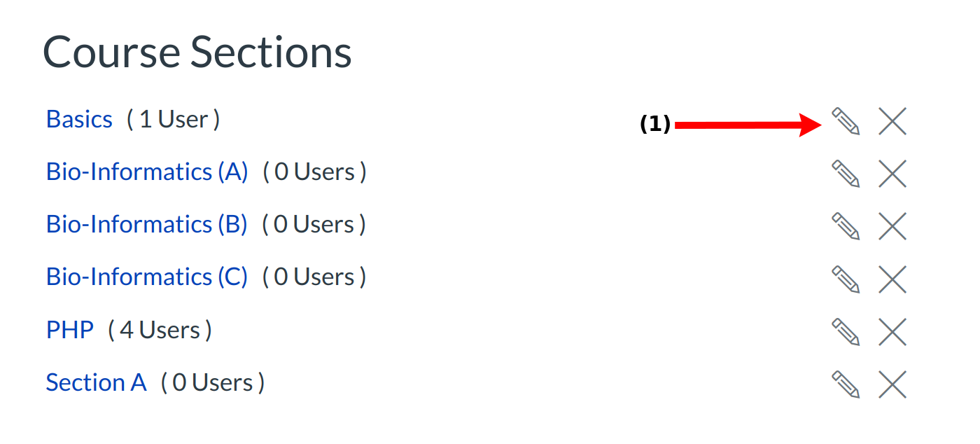Edit the PHP section
Image resolution: width=980 pixels, height=444 pixels.
tap(846, 332)
